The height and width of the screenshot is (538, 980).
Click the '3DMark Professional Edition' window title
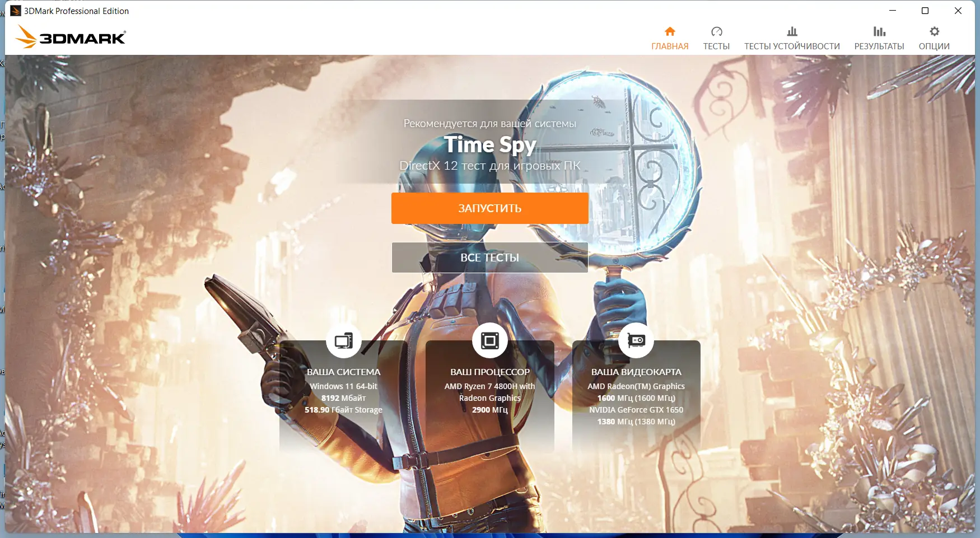tap(76, 11)
